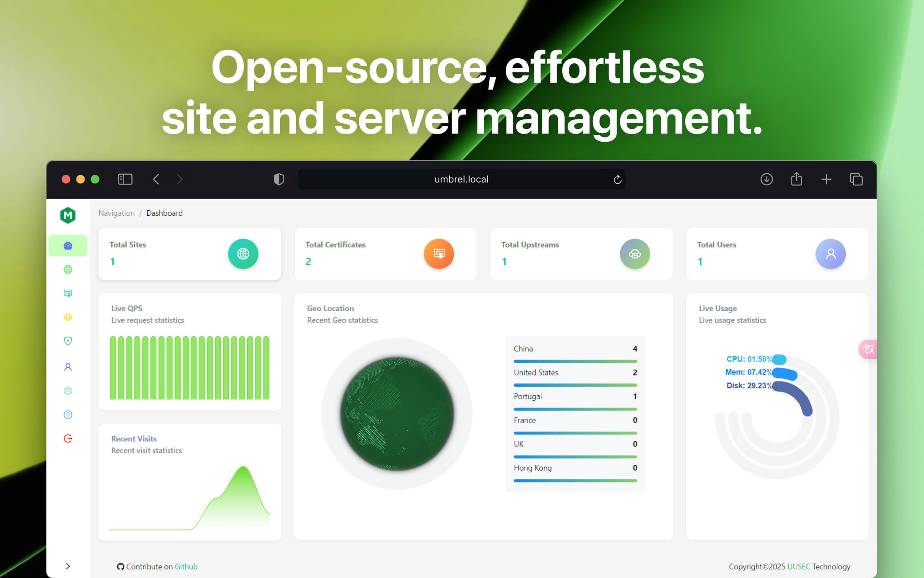Select the Dashboard breadcrumb item

[x=164, y=213]
